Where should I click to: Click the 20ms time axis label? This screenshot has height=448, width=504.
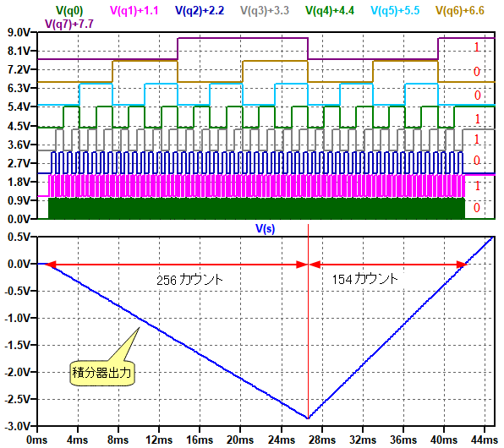(x=240, y=440)
